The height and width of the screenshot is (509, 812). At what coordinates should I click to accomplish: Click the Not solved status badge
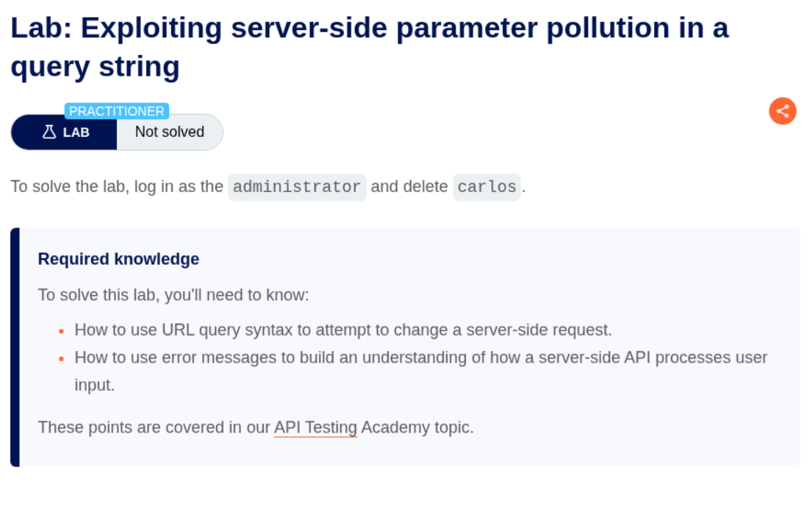click(170, 132)
